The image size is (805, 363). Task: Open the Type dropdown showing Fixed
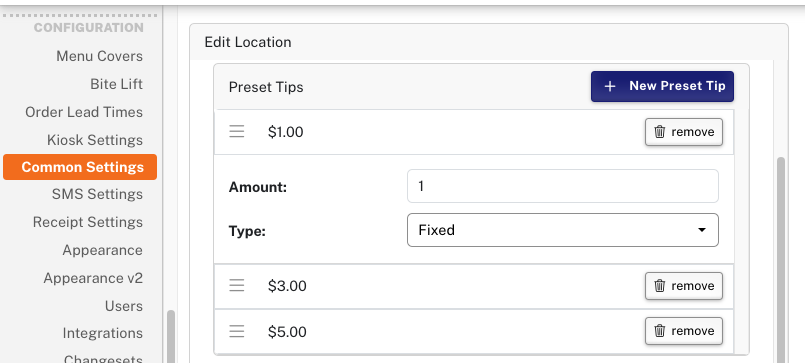(x=563, y=230)
